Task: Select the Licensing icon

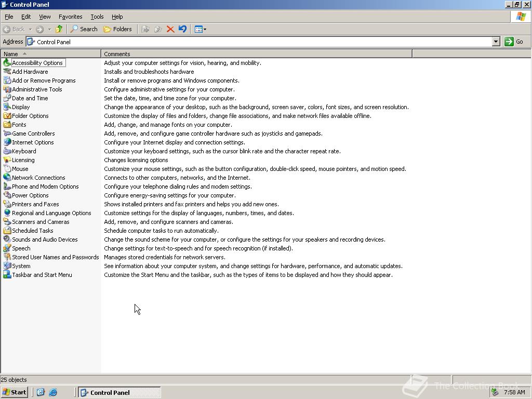Action: coord(7,160)
